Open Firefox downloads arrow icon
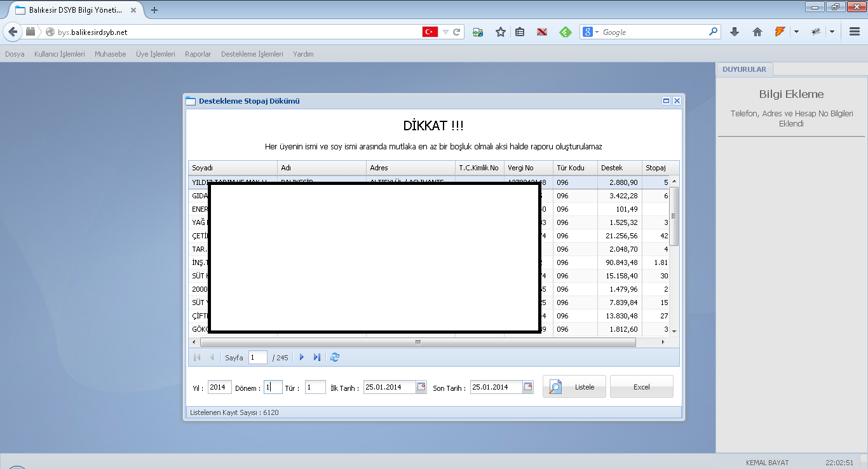This screenshot has width=868, height=469. coord(735,32)
